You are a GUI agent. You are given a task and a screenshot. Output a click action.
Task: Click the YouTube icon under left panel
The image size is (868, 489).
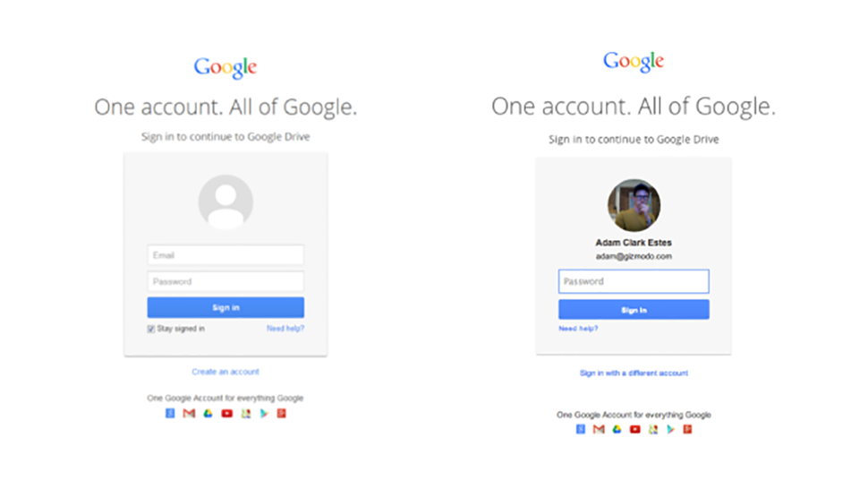[x=227, y=413]
